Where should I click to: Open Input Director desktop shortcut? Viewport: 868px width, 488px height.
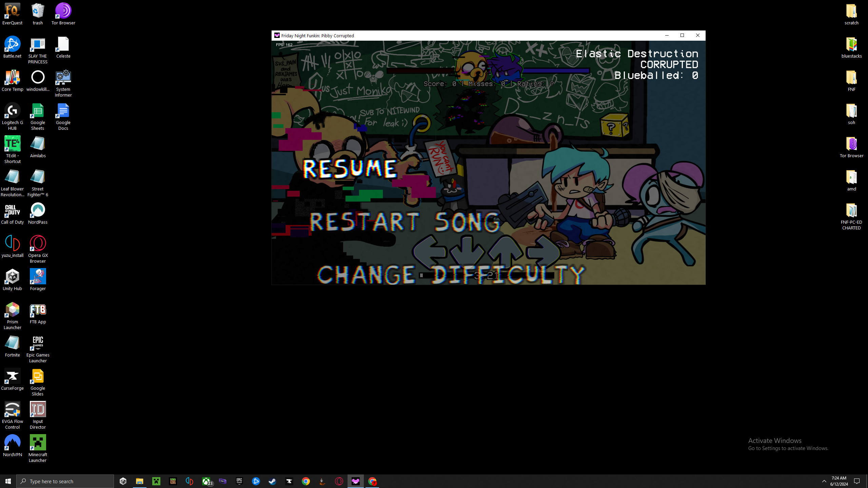pyautogui.click(x=38, y=415)
